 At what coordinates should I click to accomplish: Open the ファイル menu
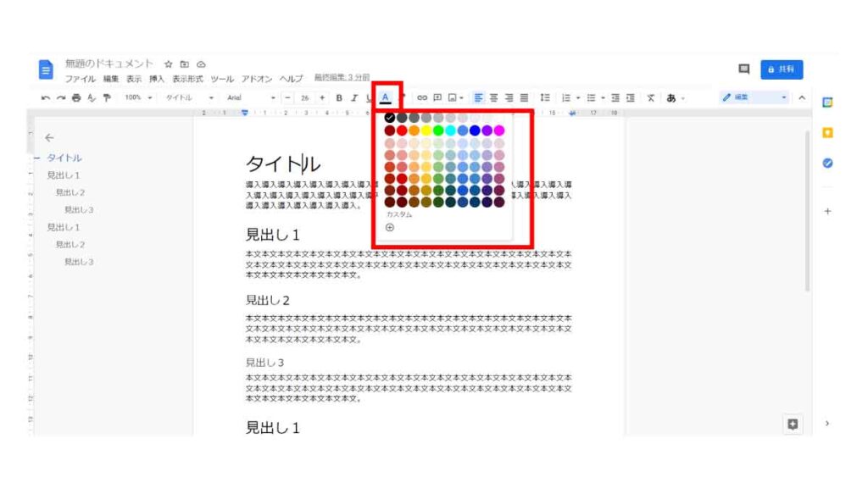pyautogui.click(x=81, y=79)
